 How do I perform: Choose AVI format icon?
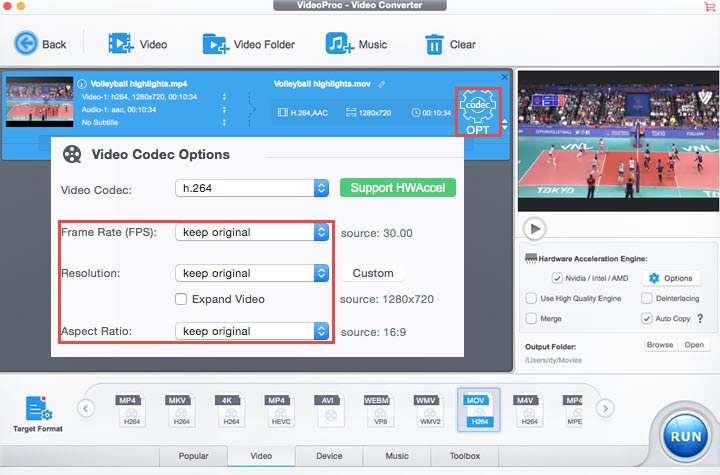click(330, 411)
